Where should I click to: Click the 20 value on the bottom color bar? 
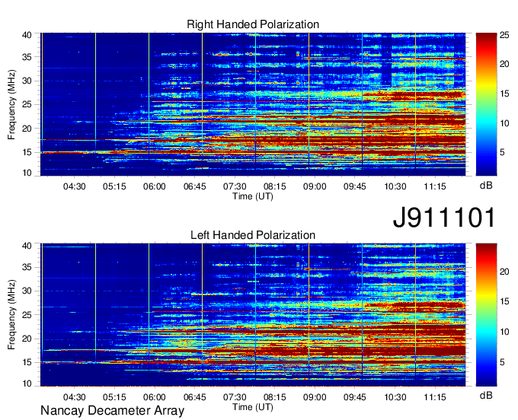pyautogui.click(x=504, y=272)
